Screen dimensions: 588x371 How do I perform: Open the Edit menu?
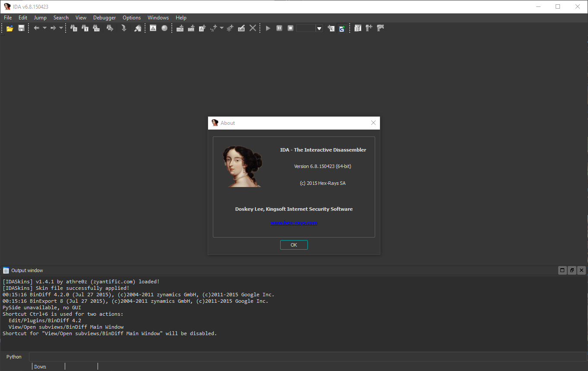[23, 18]
